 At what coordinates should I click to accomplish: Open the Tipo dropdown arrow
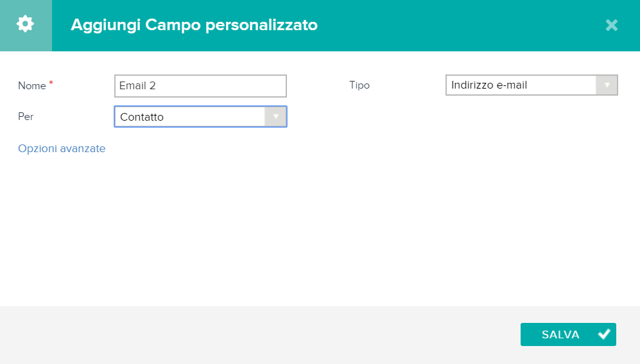[x=607, y=85]
